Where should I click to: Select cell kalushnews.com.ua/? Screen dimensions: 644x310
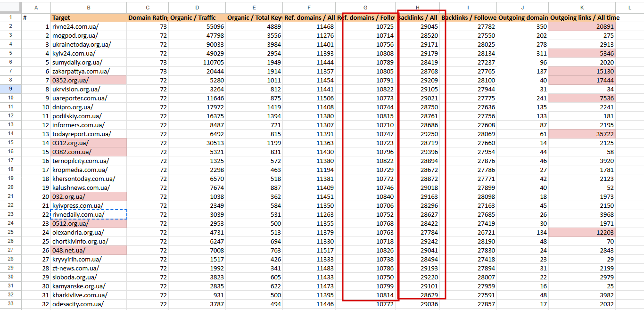click(89, 188)
